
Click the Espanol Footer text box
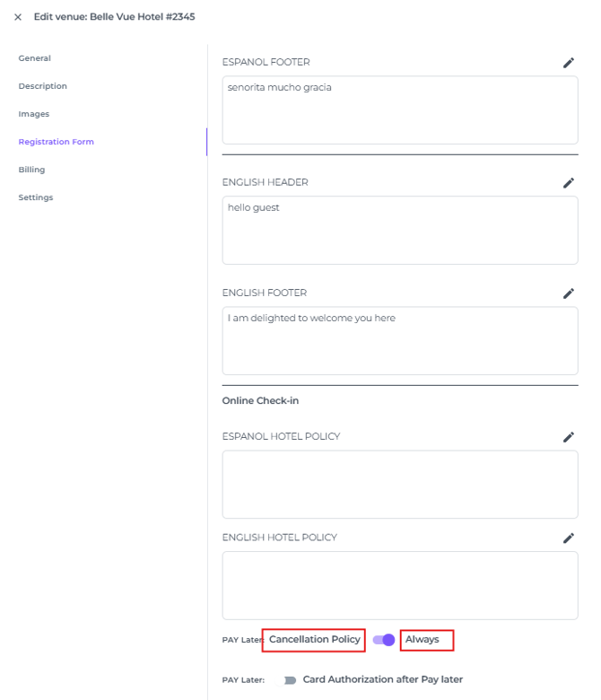point(399,110)
